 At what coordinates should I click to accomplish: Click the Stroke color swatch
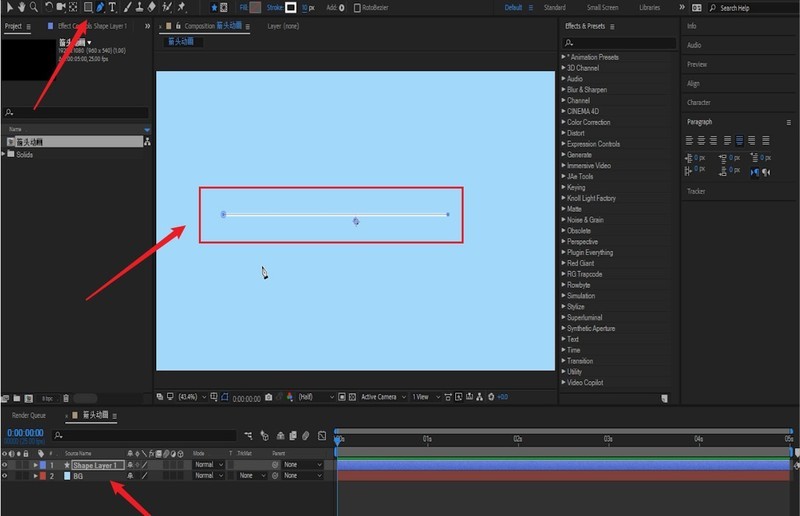[x=291, y=8]
